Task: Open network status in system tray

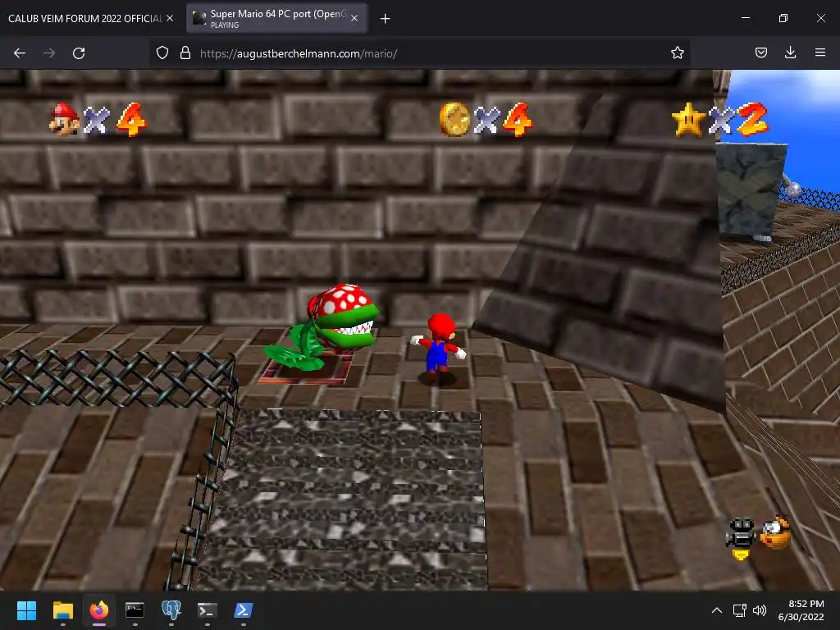Action: (740, 610)
